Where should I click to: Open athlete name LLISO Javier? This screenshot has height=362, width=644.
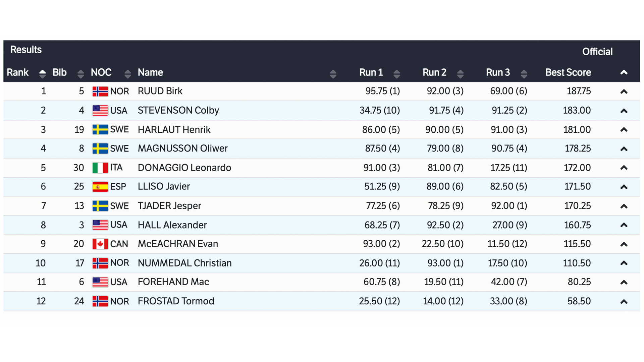[x=164, y=186]
